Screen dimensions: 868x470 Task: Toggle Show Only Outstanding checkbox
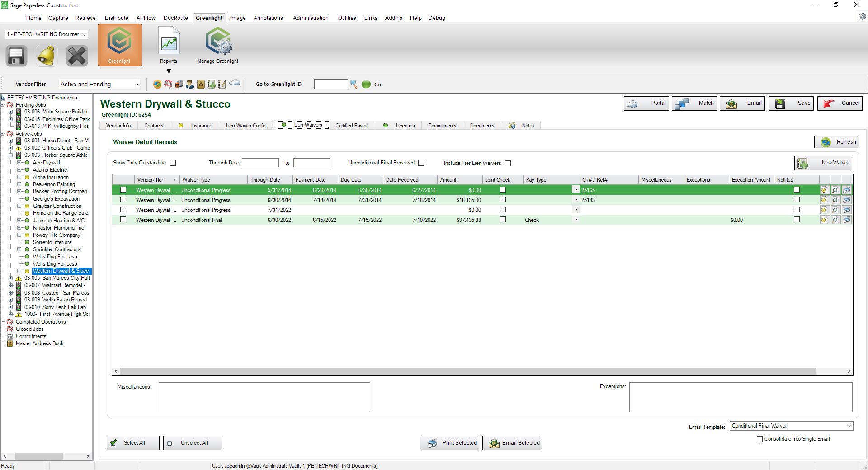coord(173,163)
